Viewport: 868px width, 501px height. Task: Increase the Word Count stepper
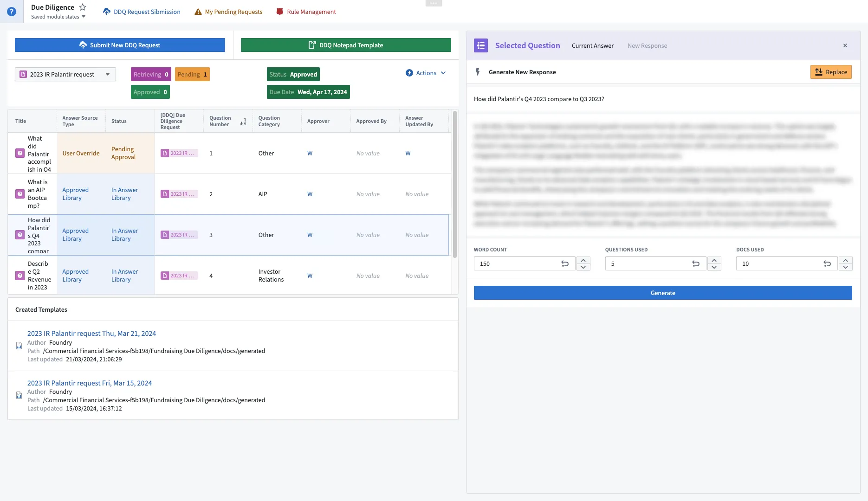pyautogui.click(x=583, y=260)
